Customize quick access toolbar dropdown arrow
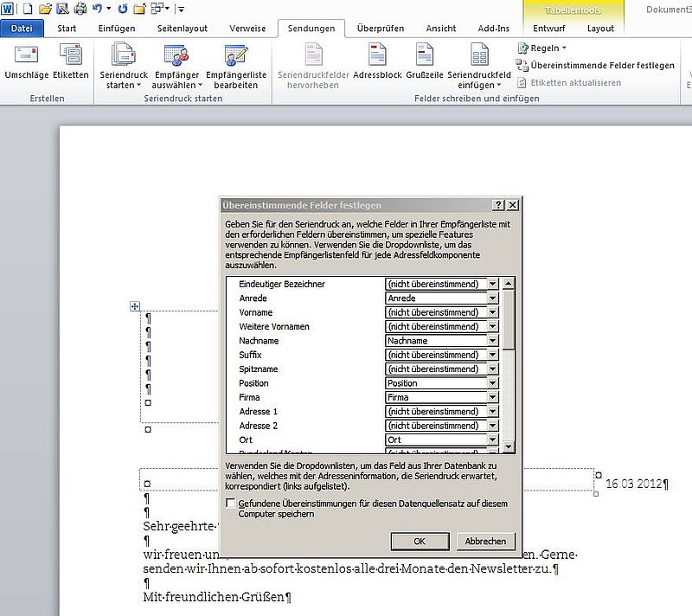Image resolution: width=692 pixels, height=616 pixels. pos(181,9)
